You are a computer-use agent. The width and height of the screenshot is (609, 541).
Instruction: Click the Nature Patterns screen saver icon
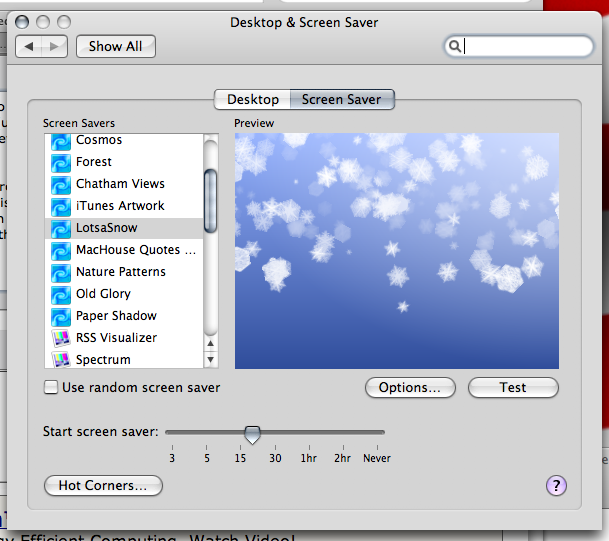point(61,273)
